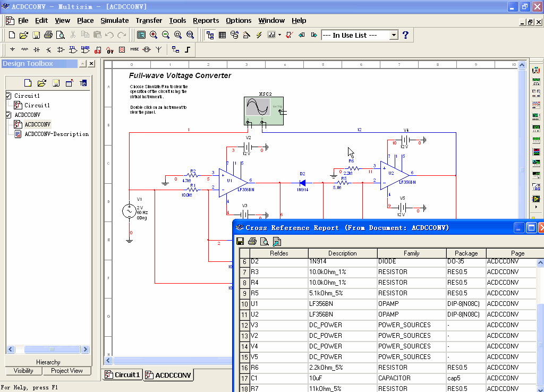Select the U1 LF356BN op-amp on schematic
544x392 pixels.
pyautogui.click(x=233, y=182)
